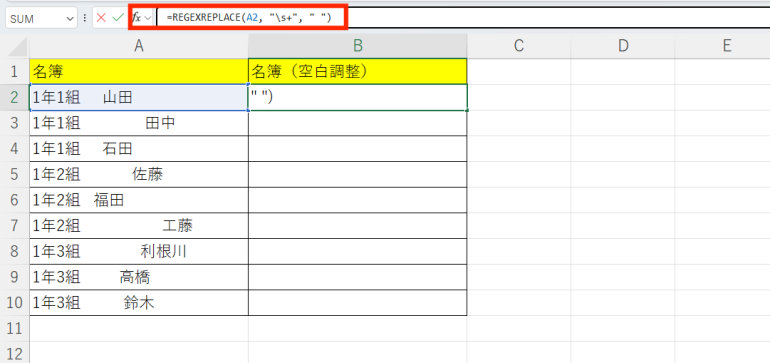Select cell with 1年2組 福田

pos(139,200)
